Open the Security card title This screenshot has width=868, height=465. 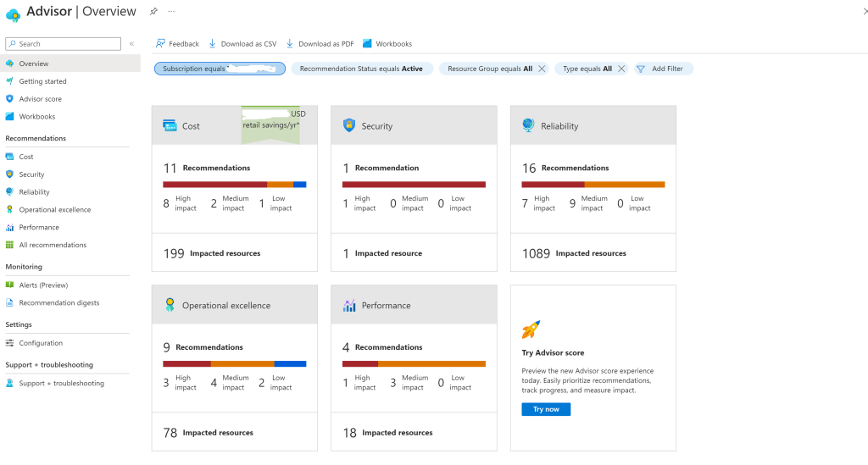click(377, 126)
